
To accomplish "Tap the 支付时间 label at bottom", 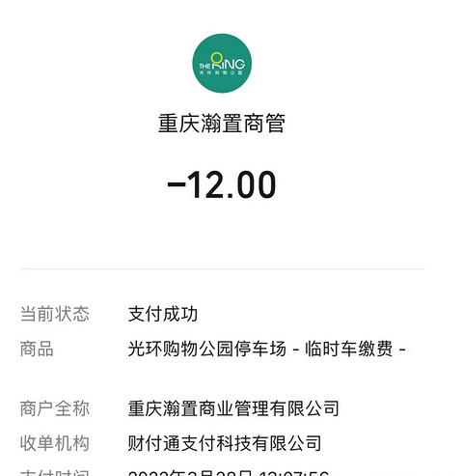I will pyautogui.click(x=55, y=472).
